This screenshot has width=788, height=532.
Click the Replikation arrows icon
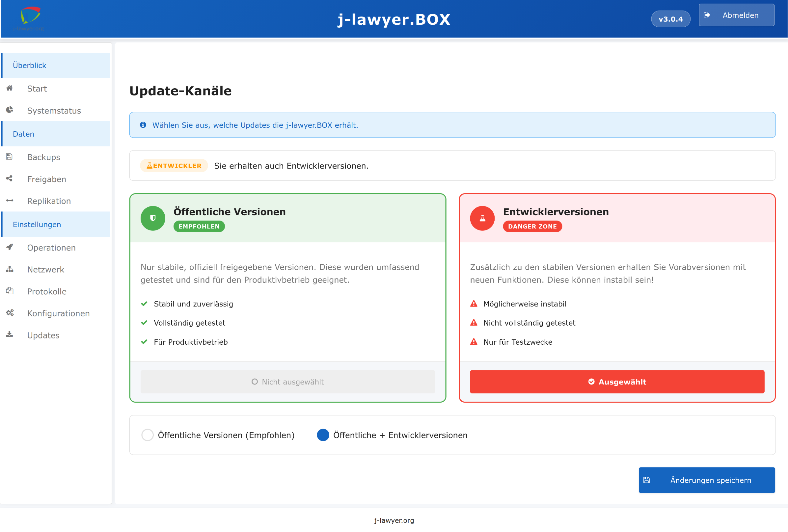pos(10,201)
